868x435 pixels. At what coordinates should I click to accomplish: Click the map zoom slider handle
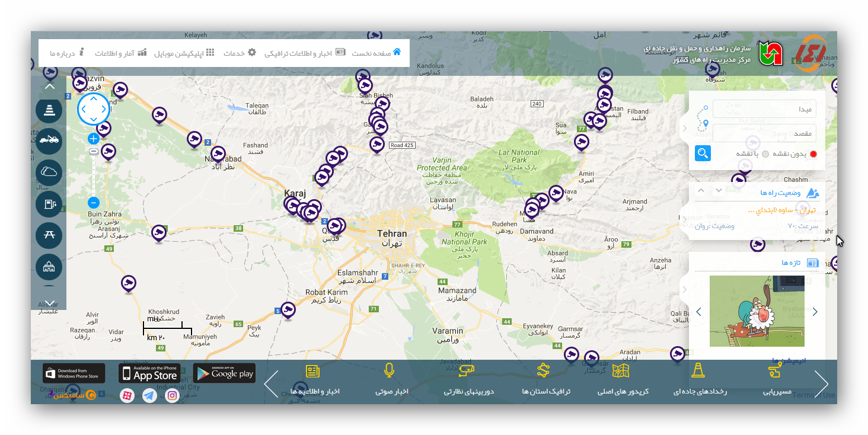[93, 152]
